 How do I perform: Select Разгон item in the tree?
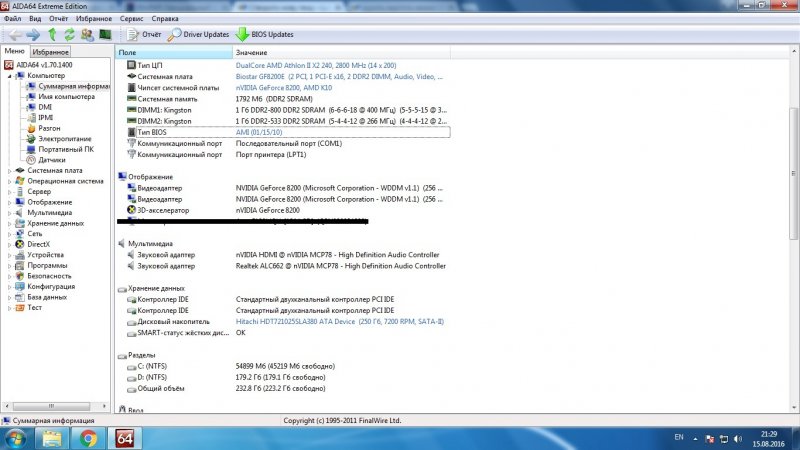[49, 128]
